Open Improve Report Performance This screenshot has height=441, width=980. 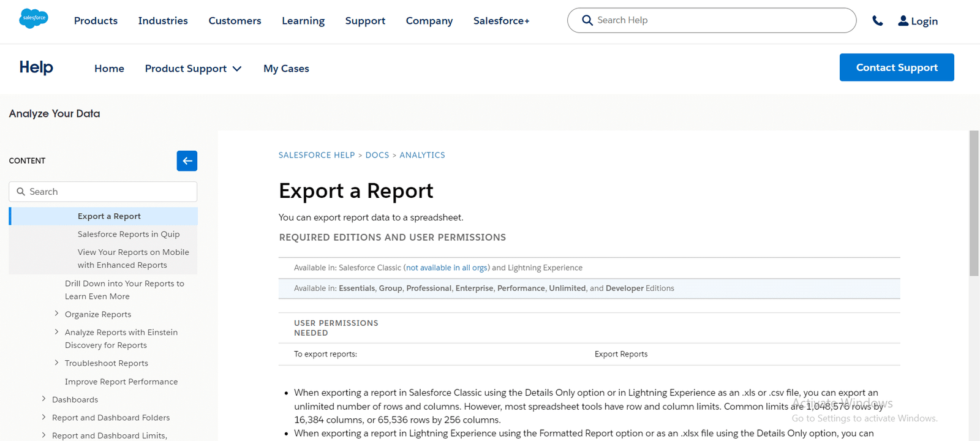(x=121, y=382)
